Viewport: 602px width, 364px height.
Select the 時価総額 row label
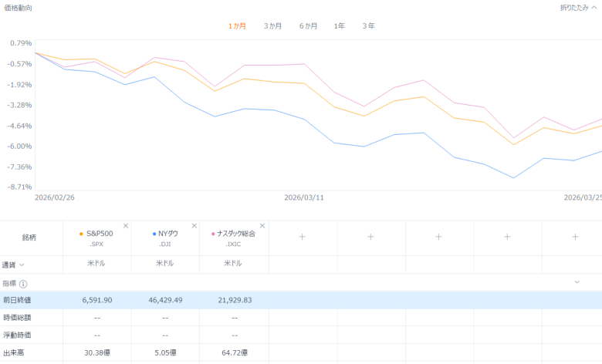click(17, 318)
